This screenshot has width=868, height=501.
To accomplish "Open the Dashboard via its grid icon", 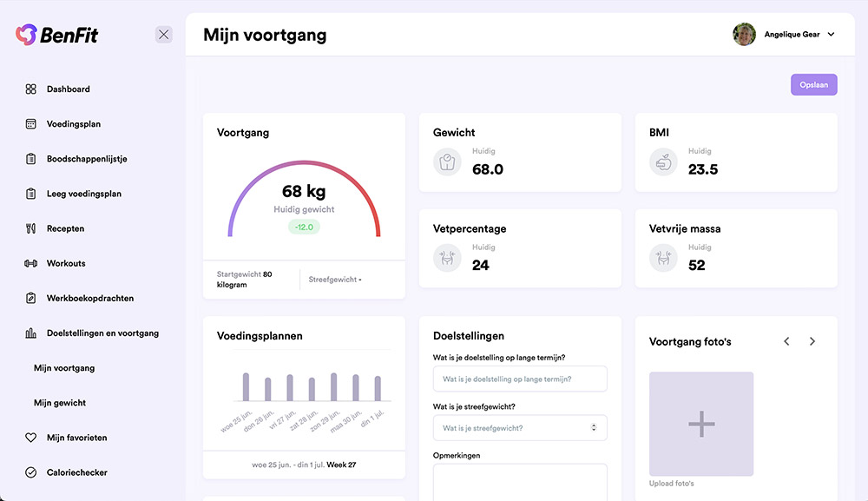I will pyautogui.click(x=29, y=89).
